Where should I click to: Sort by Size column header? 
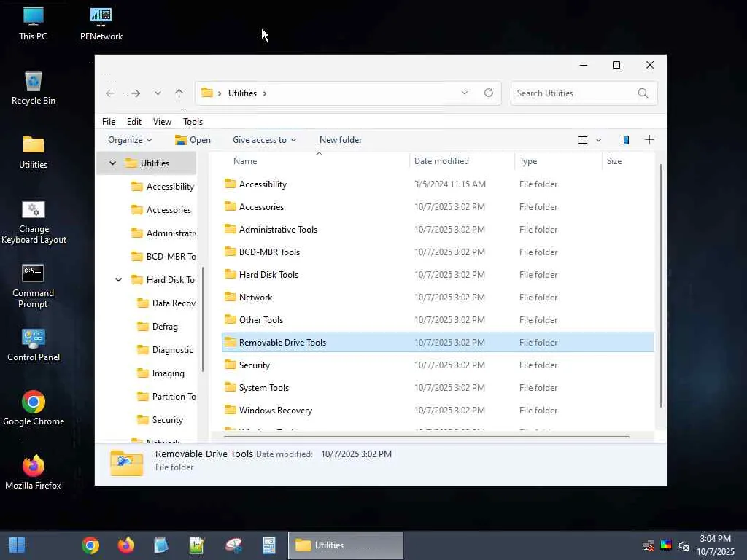[628, 161]
